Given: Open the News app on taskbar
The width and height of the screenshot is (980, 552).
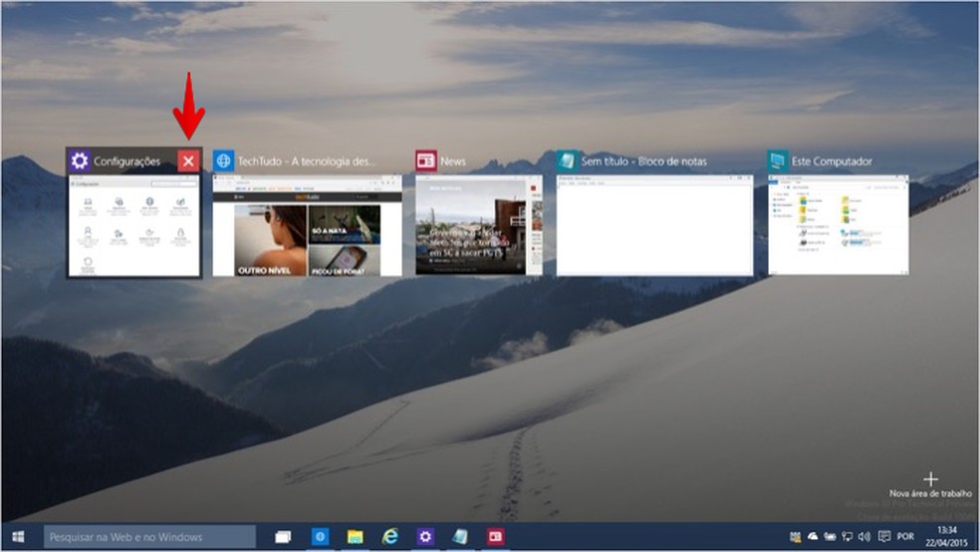Looking at the screenshot, I should [x=496, y=536].
